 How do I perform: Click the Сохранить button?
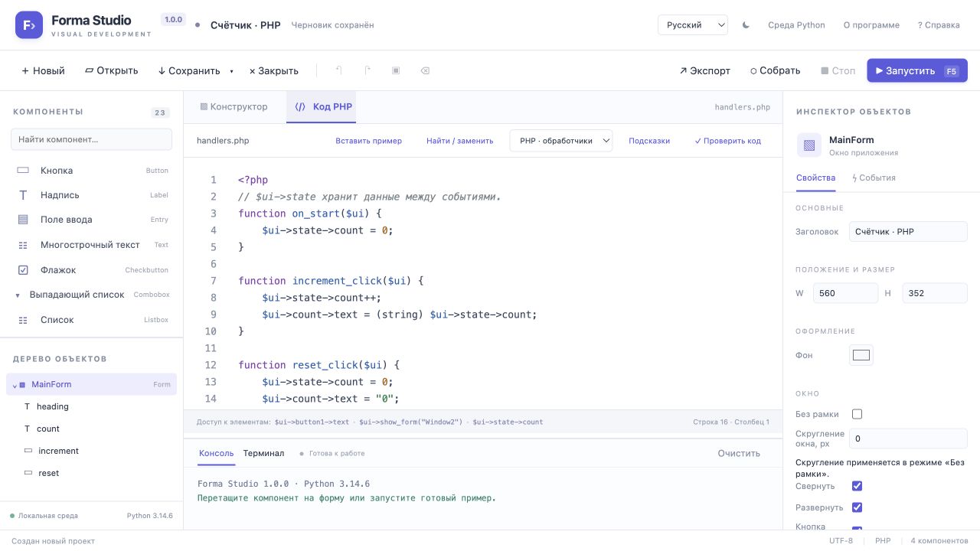(189, 70)
